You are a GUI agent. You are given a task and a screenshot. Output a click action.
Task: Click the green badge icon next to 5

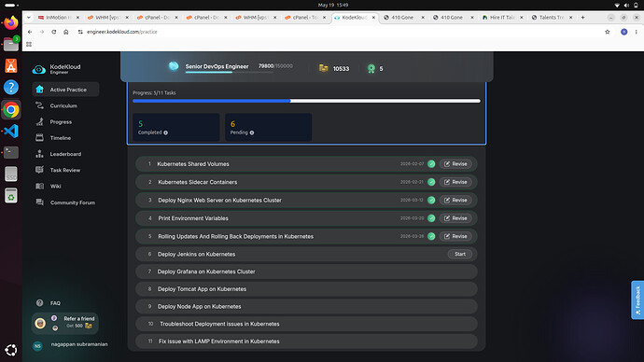coord(371,68)
